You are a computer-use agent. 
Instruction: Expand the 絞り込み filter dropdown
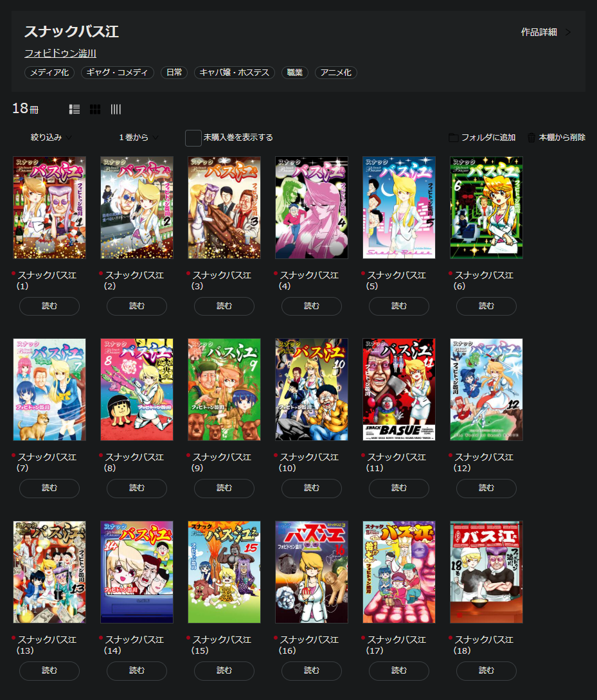point(51,138)
